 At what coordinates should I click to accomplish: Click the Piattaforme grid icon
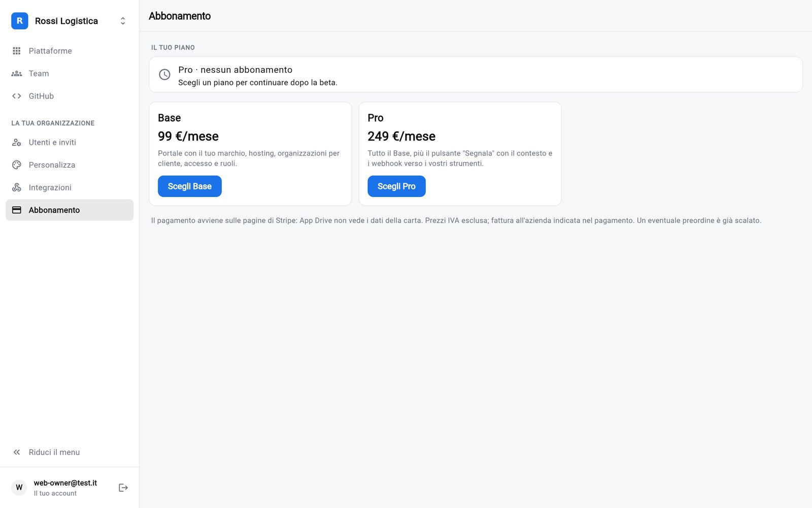tap(17, 51)
